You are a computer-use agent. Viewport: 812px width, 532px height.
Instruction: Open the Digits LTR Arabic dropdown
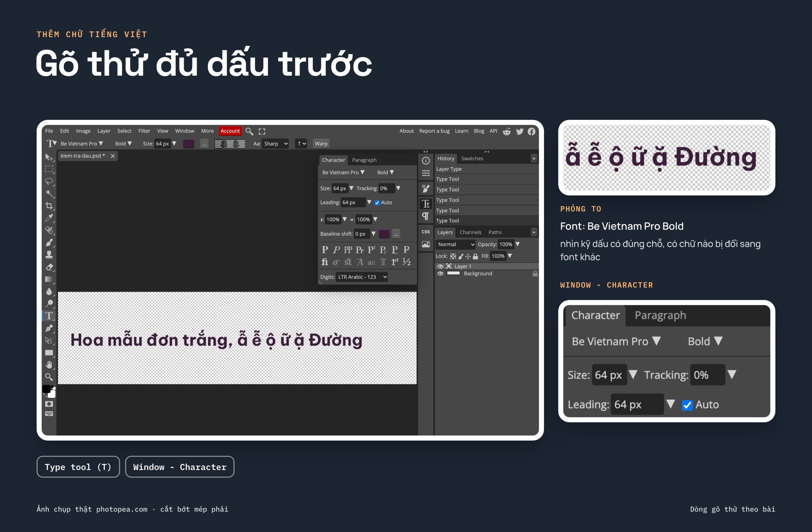[362, 277]
